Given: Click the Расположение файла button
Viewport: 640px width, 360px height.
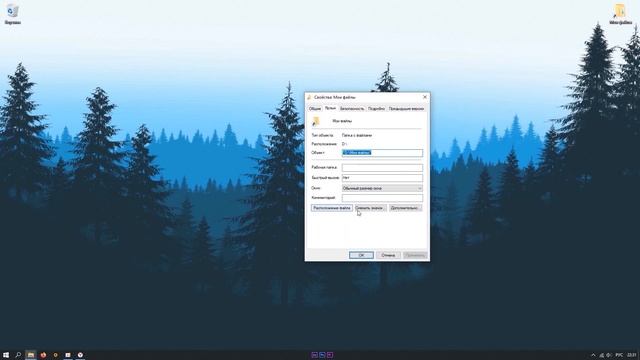Looking at the screenshot, I should 332,208.
